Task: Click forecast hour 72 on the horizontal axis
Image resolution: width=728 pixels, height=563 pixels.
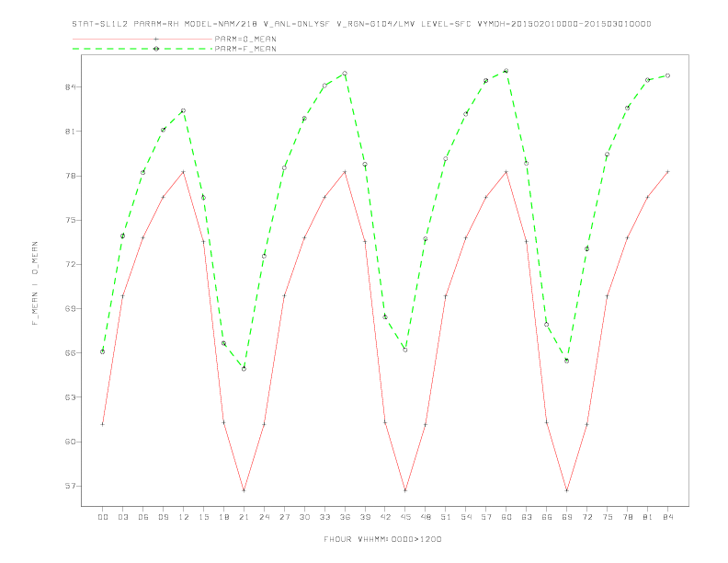Action: click(586, 517)
